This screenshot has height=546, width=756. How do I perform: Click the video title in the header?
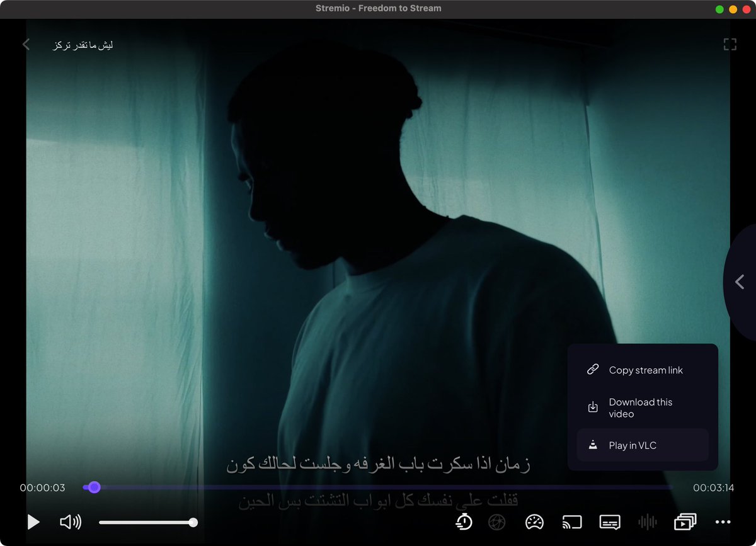83,45
